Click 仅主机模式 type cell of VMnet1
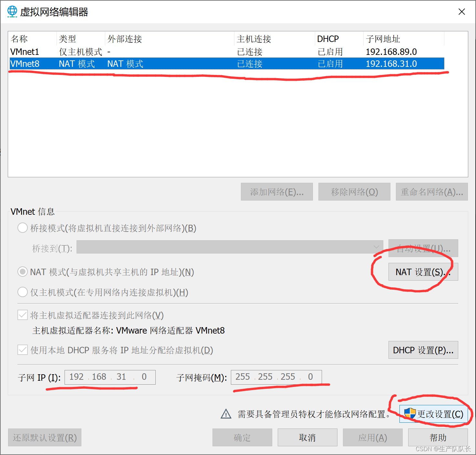 [80, 52]
